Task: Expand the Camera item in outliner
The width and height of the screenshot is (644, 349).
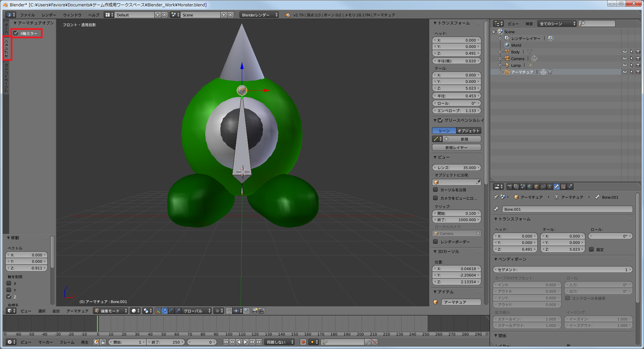Action: tap(500, 59)
